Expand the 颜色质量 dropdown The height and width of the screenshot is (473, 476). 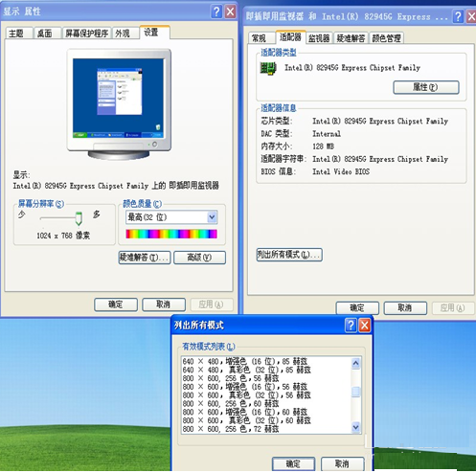212,217
